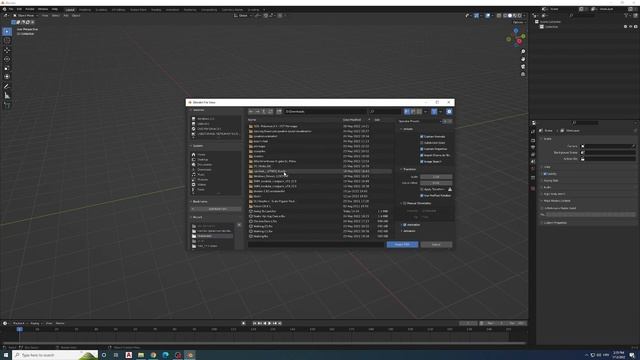Open Chrome from Windows taskbar
The height and width of the screenshot is (360, 640).
[x=153, y=355]
